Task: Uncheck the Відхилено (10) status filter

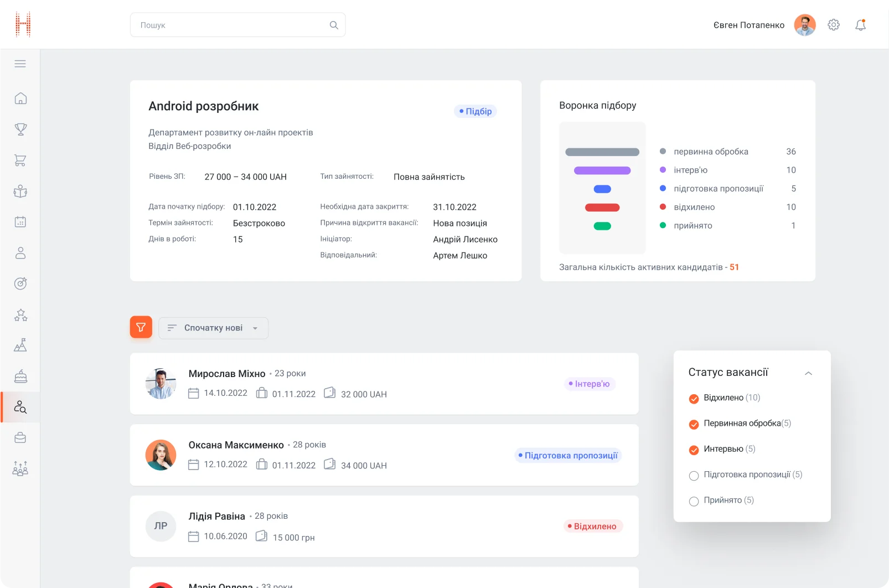Action: click(694, 399)
